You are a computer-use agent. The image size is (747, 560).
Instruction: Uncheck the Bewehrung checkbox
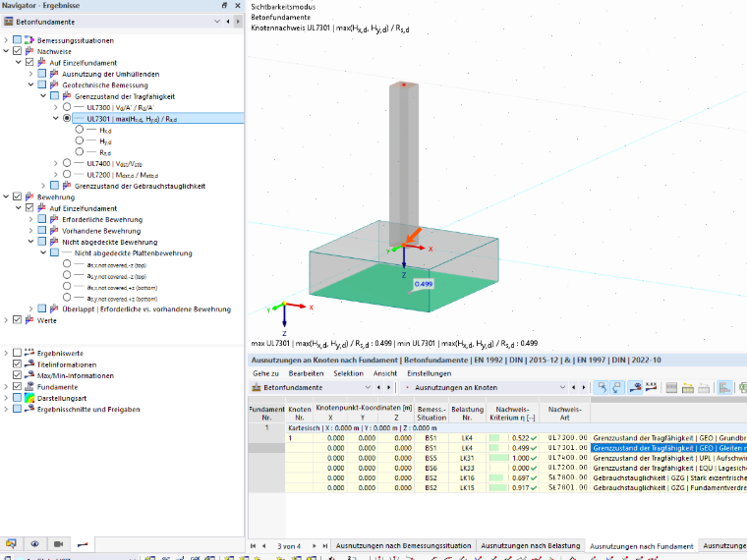coord(17,196)
